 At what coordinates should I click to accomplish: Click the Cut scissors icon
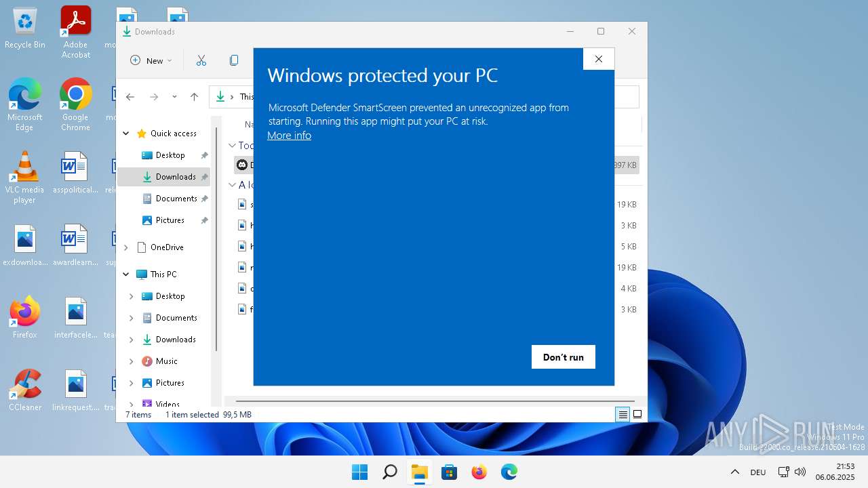coord(201,60)
